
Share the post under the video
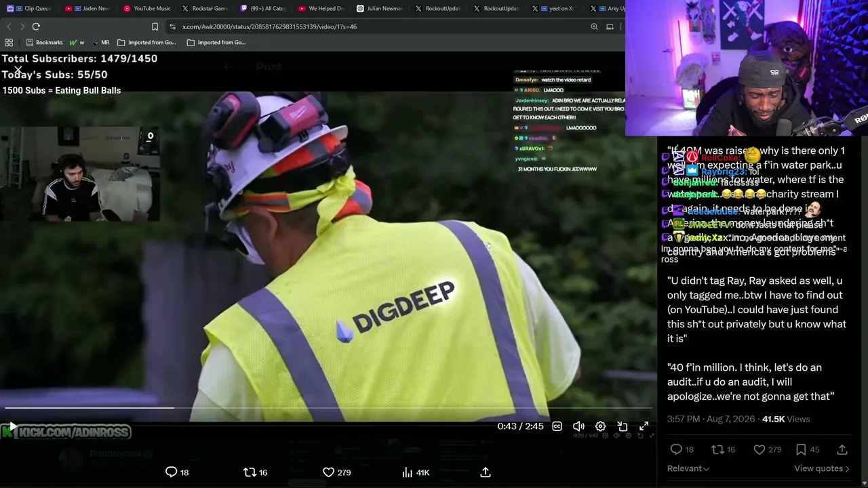click(x=486, y=472)
